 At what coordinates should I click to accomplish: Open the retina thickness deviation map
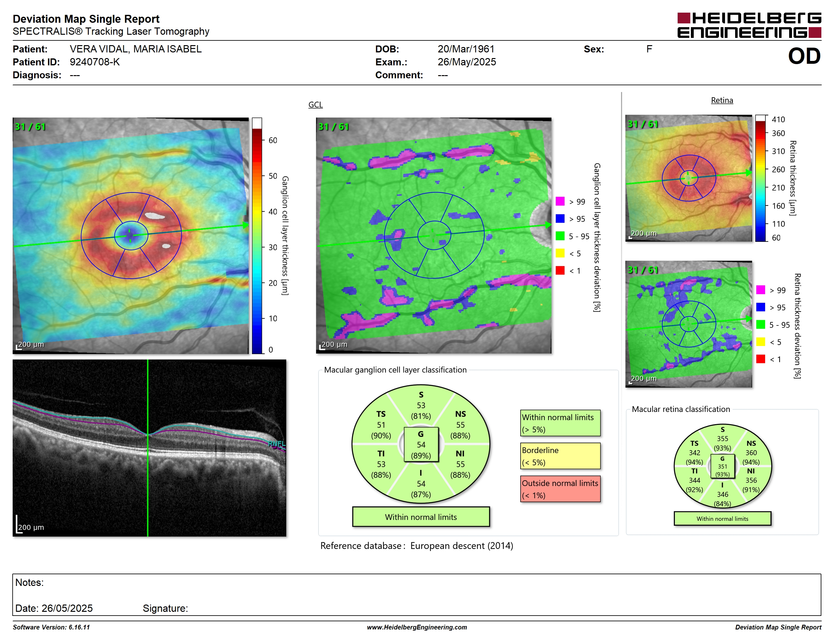point(688,324)
